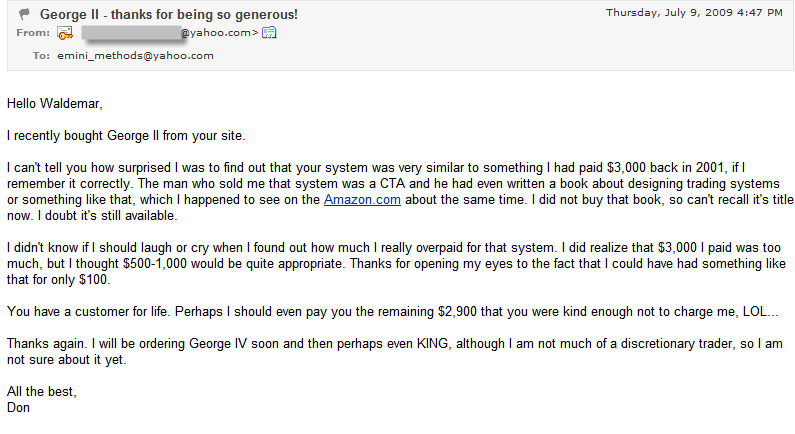Click the 'All the best,' closing line
This screenshot has width=795, height=434.
(x=42, y=392)
